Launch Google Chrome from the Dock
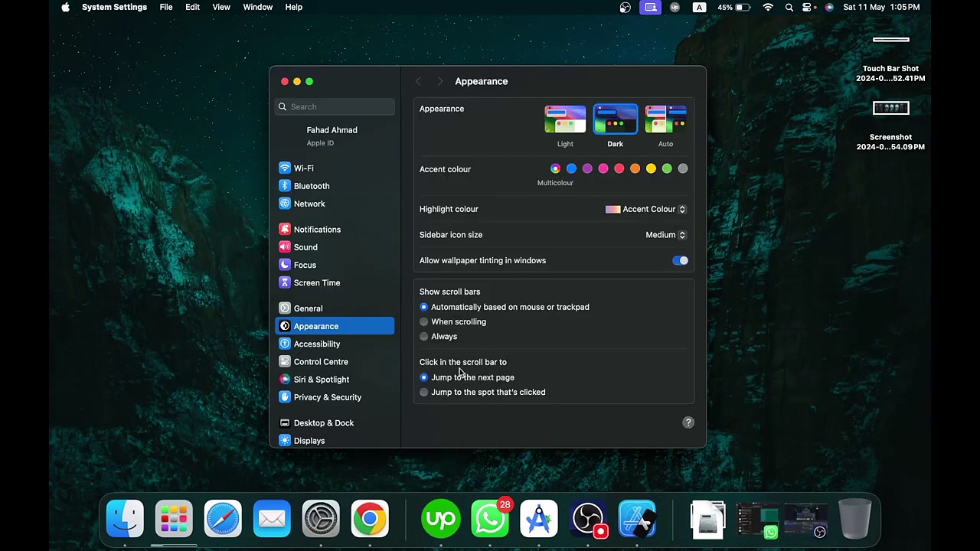 (370, 519)
